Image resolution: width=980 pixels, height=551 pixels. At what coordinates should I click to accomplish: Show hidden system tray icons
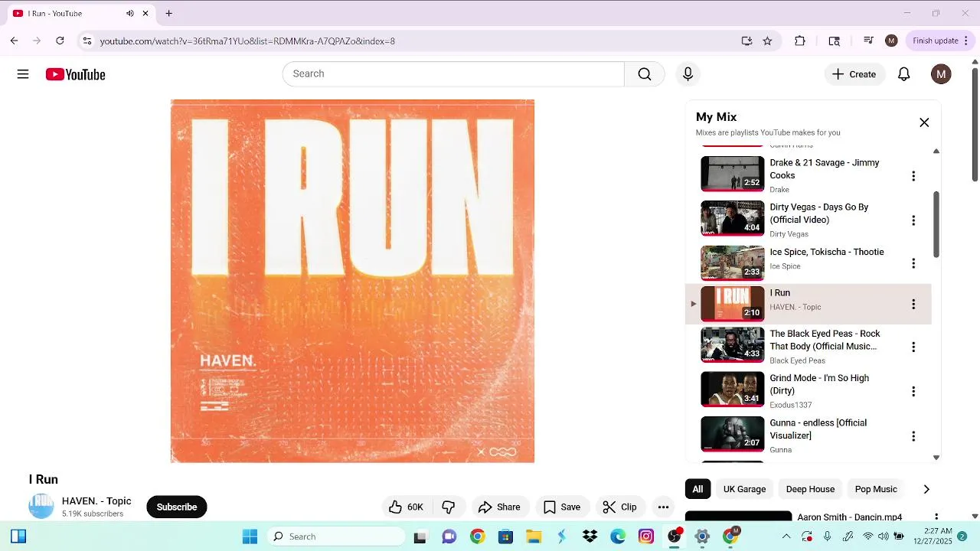coord(786,536)
